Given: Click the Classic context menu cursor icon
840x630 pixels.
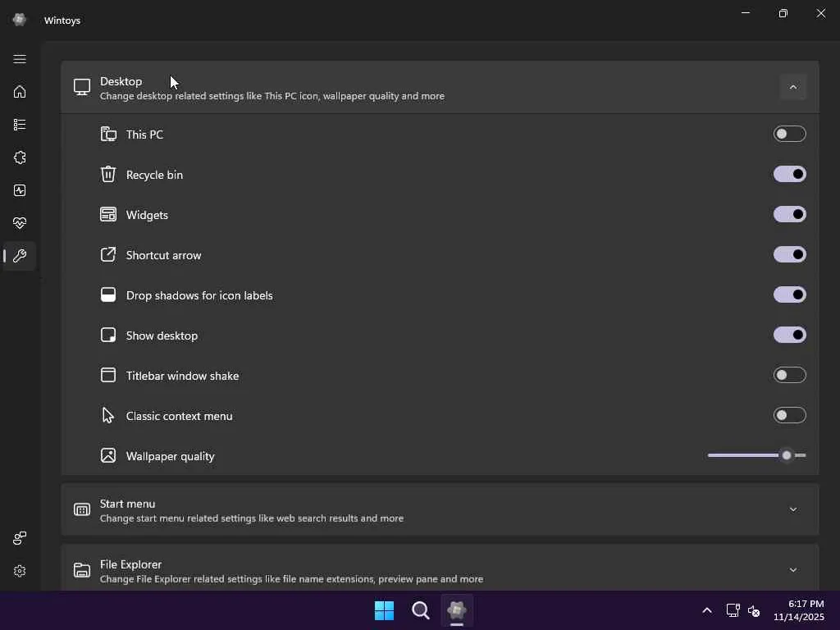Looking at the screenshot, I should coord(108,415).
